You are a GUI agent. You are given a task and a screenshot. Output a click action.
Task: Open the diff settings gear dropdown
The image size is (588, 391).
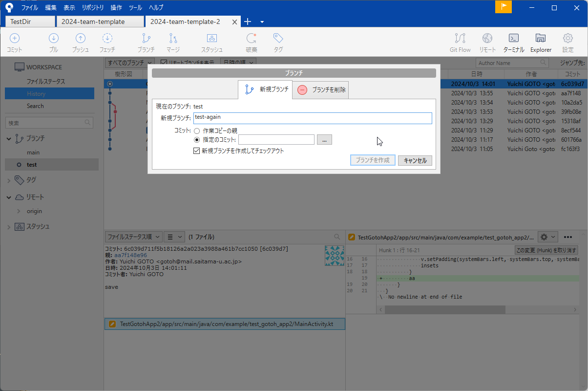point(547,237)
